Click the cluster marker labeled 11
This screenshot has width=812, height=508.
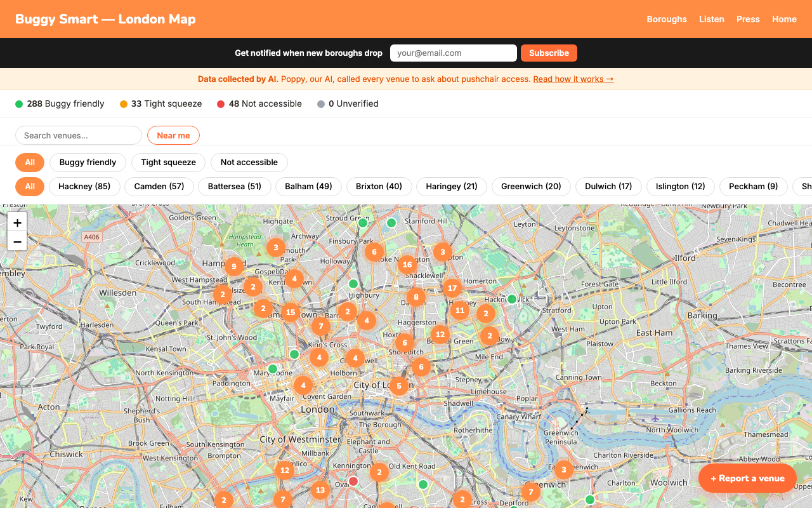point(460,311)
